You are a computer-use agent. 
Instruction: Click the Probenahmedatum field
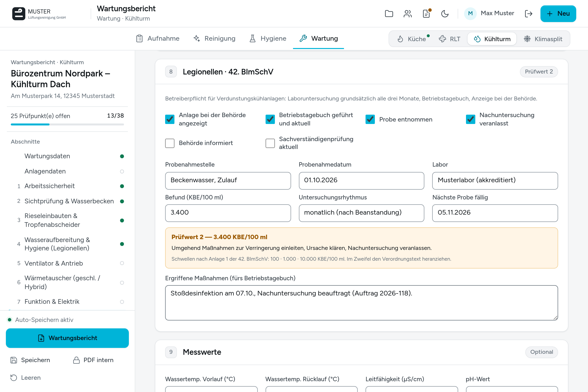tap(361, 181)
